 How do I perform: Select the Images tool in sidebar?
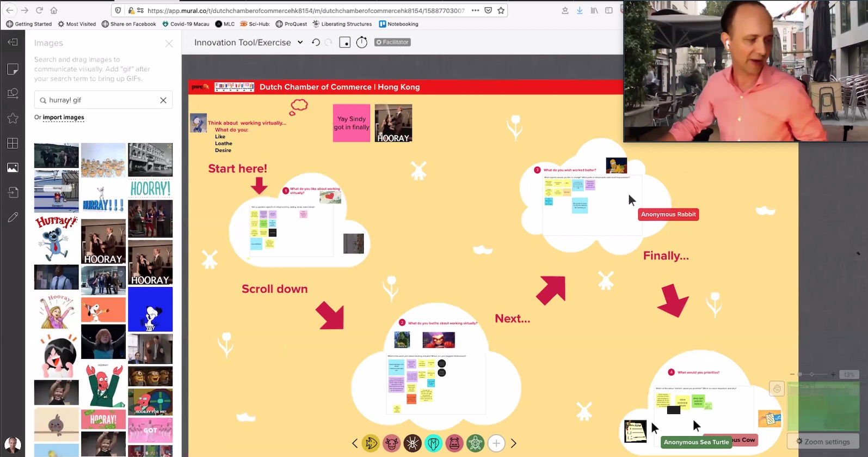(x=13, y=168)
